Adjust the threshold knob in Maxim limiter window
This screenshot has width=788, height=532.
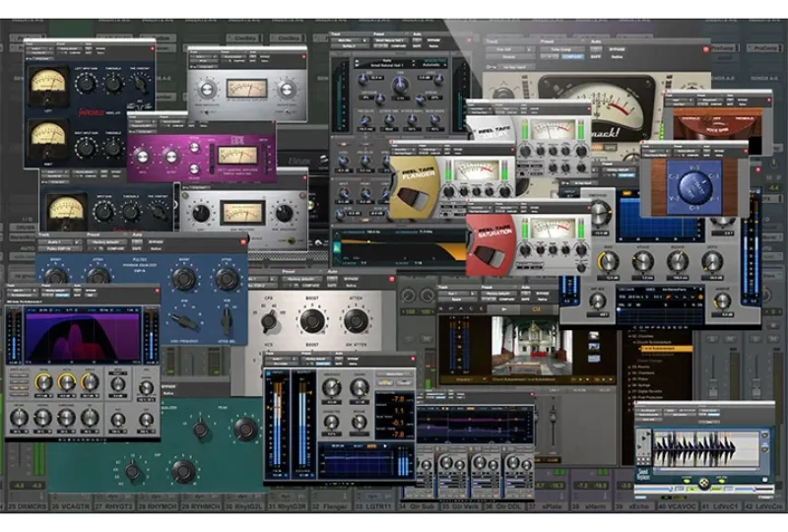click(331, 388)
